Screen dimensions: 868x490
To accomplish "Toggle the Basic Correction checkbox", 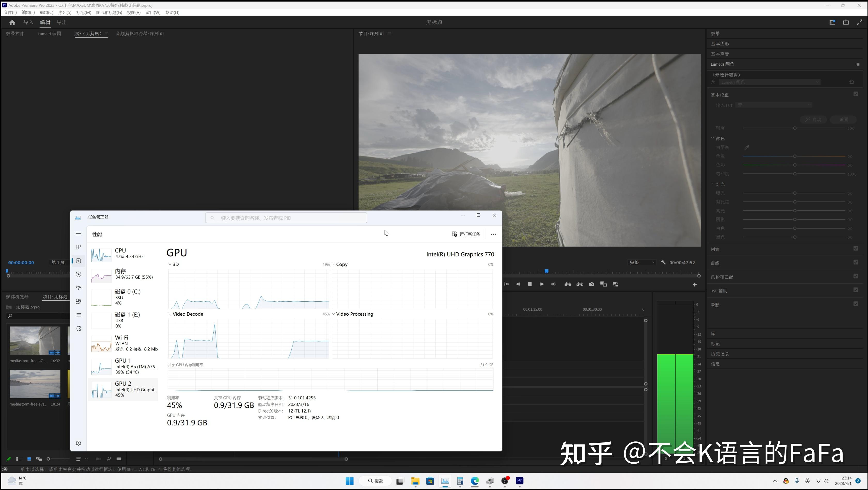I will point(856,94).
